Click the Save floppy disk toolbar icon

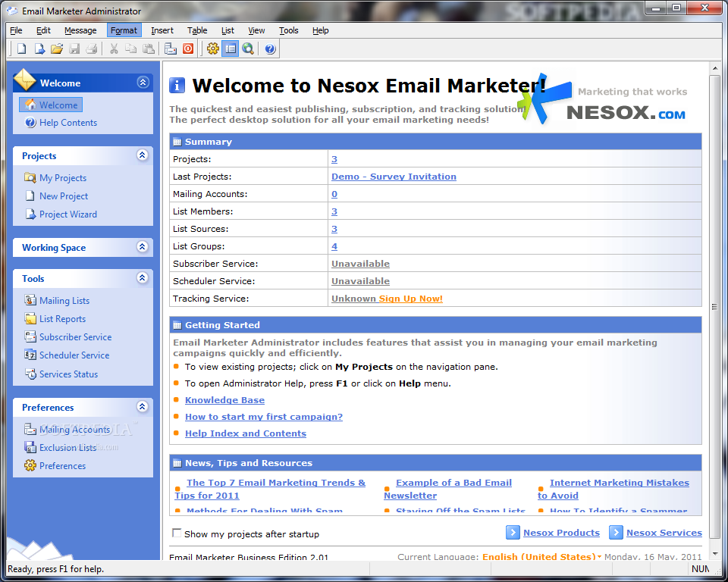[74, 48]
